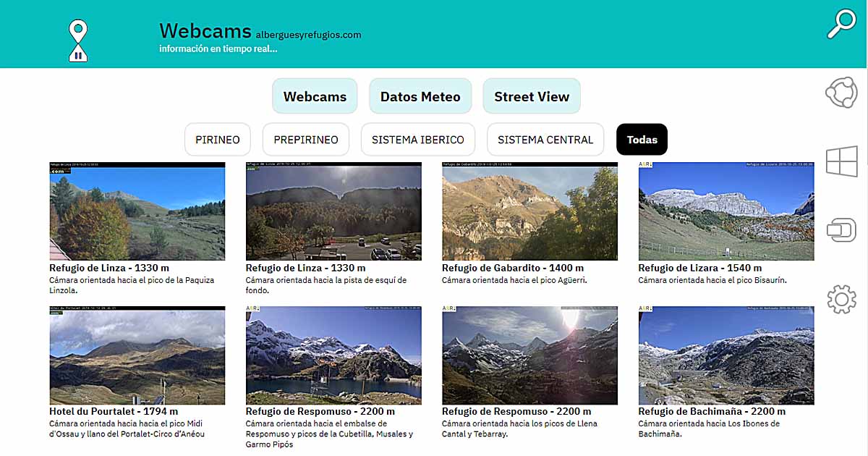The height and width of the screenshot is (456, 868).
Task: Open Refugio de Gabardito webcam thumbnail
Action: pos(529,211)
